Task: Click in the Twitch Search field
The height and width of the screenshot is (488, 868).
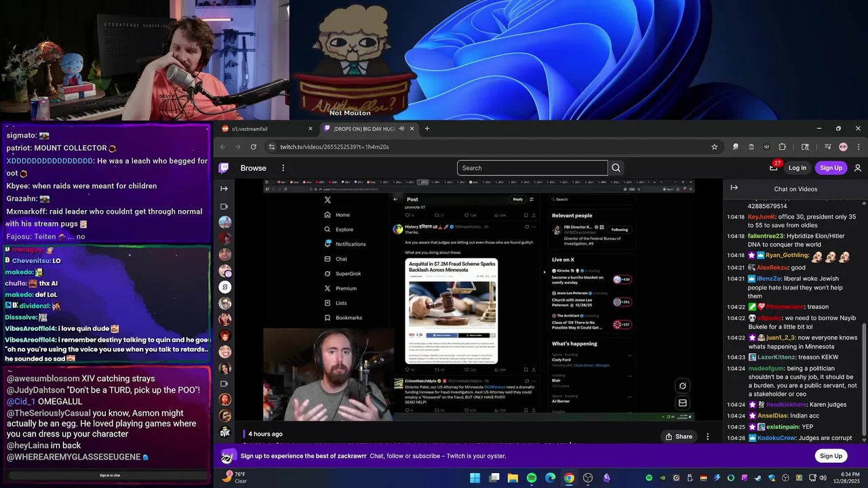Action: click(x=532, y=168)
